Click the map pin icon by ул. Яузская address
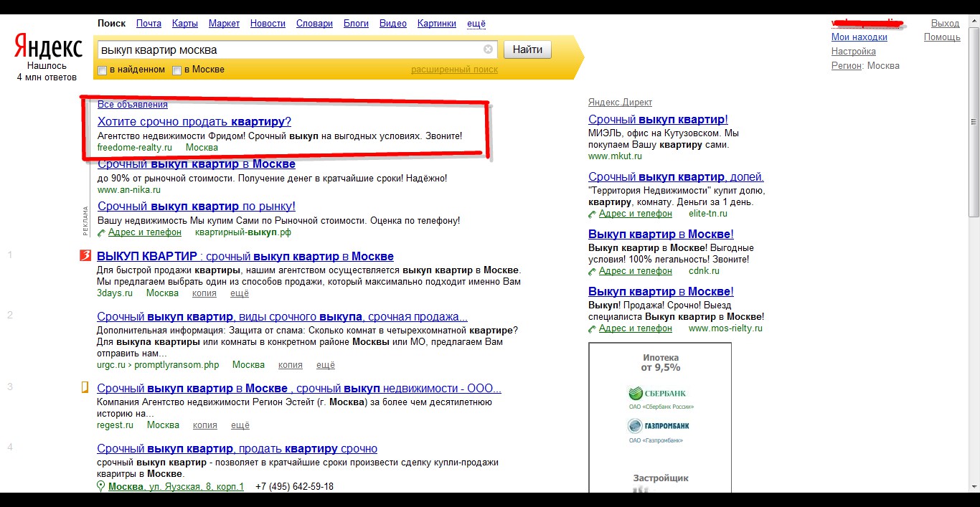 (x=101, y=486)
